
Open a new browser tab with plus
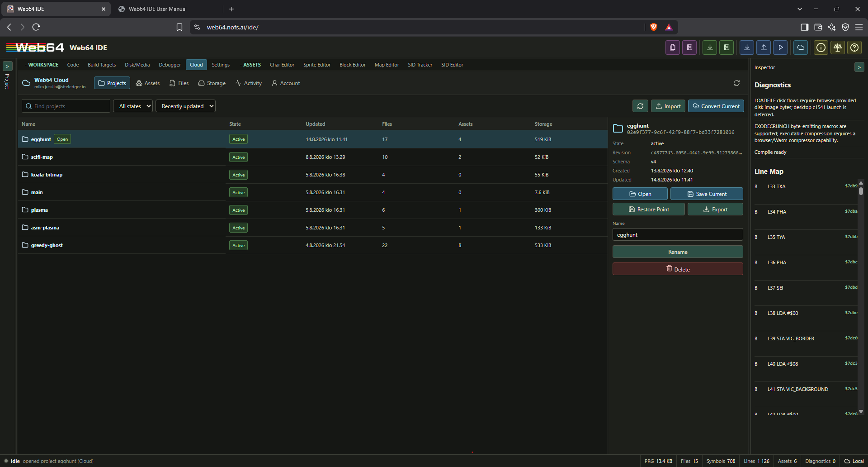pyautogui.click(x=231, y=9)
